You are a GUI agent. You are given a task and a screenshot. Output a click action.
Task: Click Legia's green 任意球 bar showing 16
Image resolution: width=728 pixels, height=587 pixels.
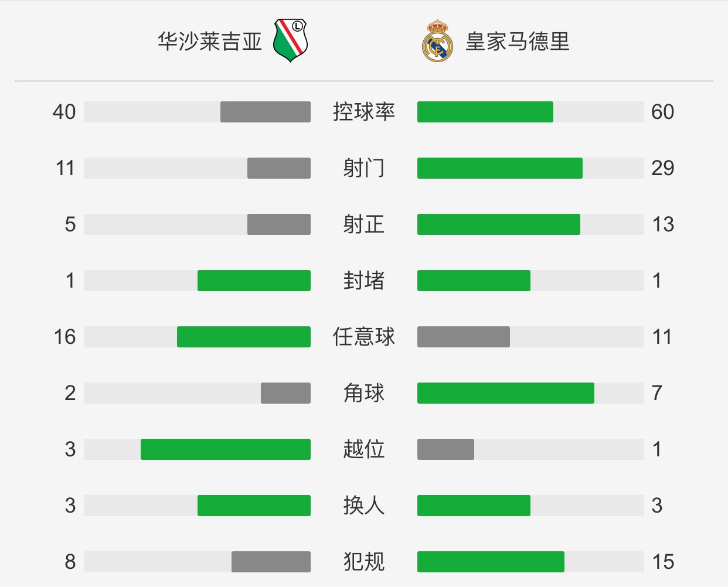coord(244,337)
